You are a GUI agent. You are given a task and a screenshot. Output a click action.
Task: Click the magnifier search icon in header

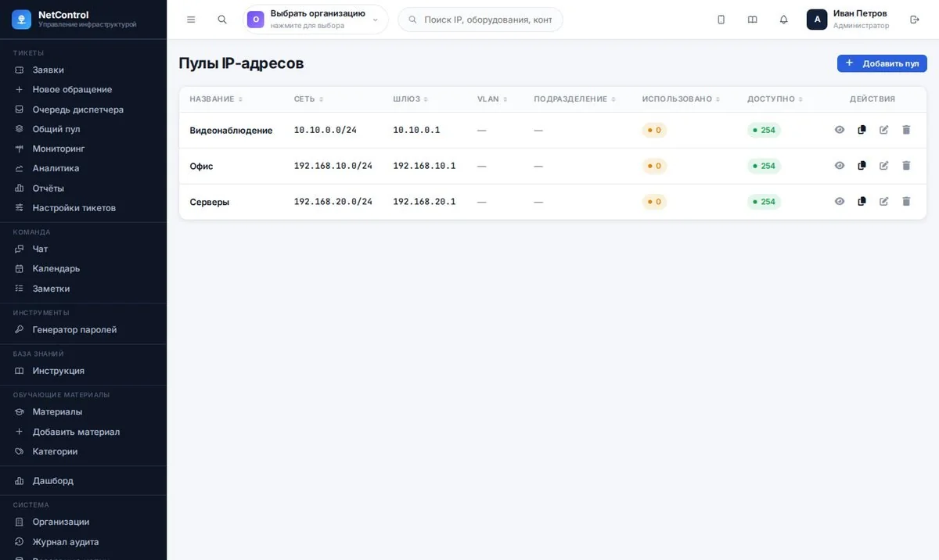222,20
